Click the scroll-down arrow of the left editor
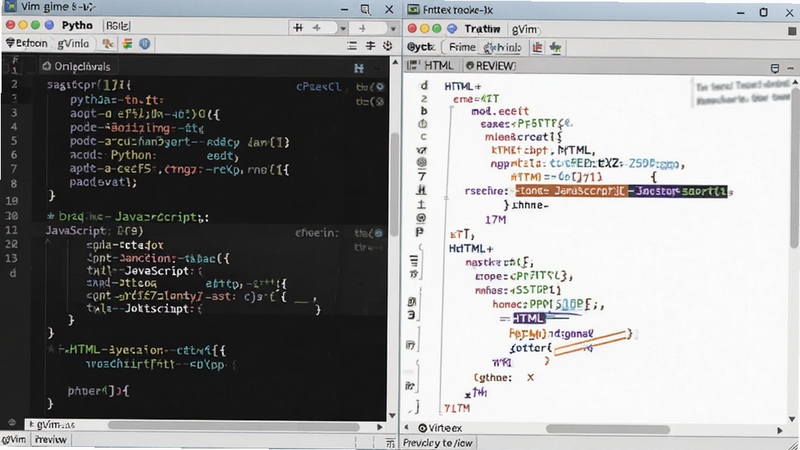 tap(392, 415)
